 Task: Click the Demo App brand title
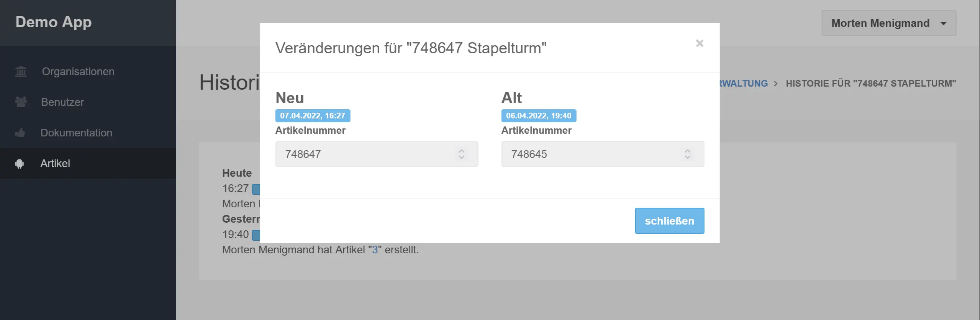(54, 22)
